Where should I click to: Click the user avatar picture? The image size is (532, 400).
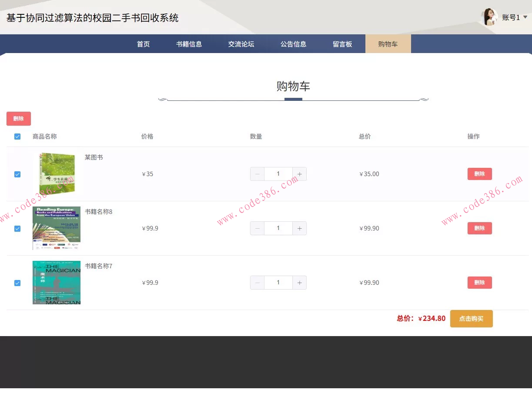(x=490, y=17)
